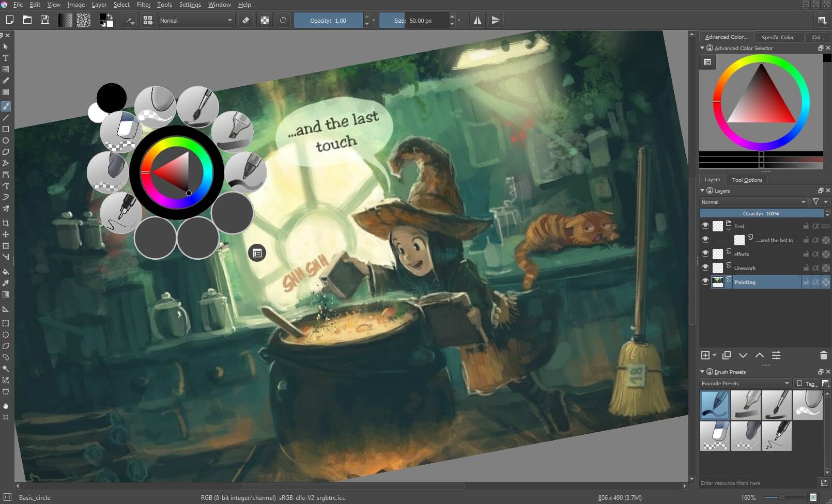Hide the Linework layer
This screenshot has height=504, width=832.
click(705, 267)
